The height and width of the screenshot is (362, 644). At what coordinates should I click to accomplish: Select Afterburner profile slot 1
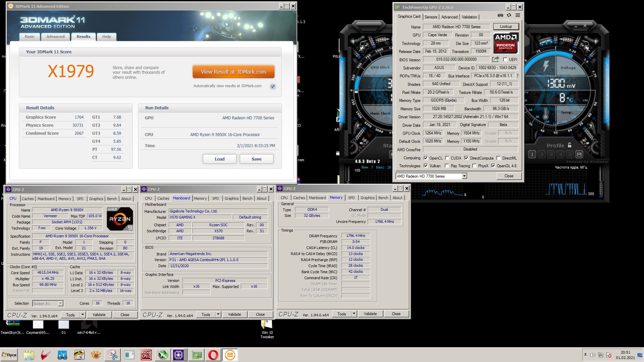pyautogui.click(x=532, y=155)
